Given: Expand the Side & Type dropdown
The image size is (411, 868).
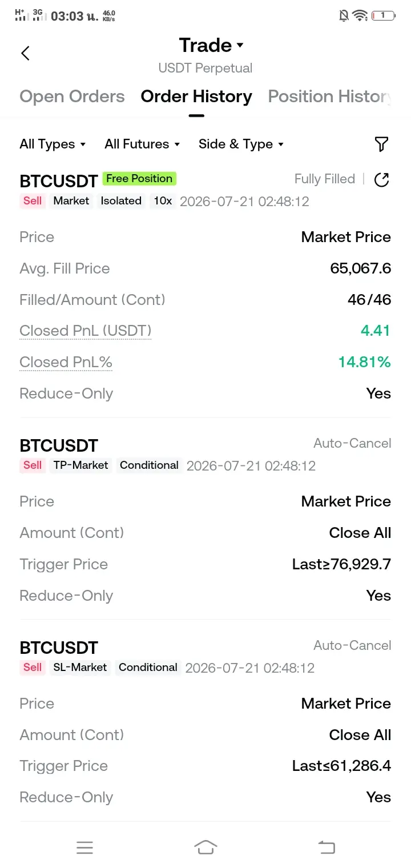Looking at the screenshot, I should (x=241, y=144).
